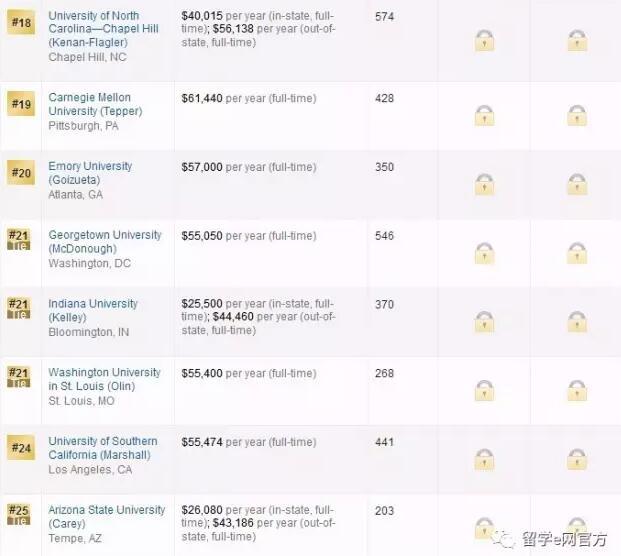Viewport: 621px width, 556px height.
Task: Click the #24 rank badge
Action: pyautogui.click(x=21, y=447)
